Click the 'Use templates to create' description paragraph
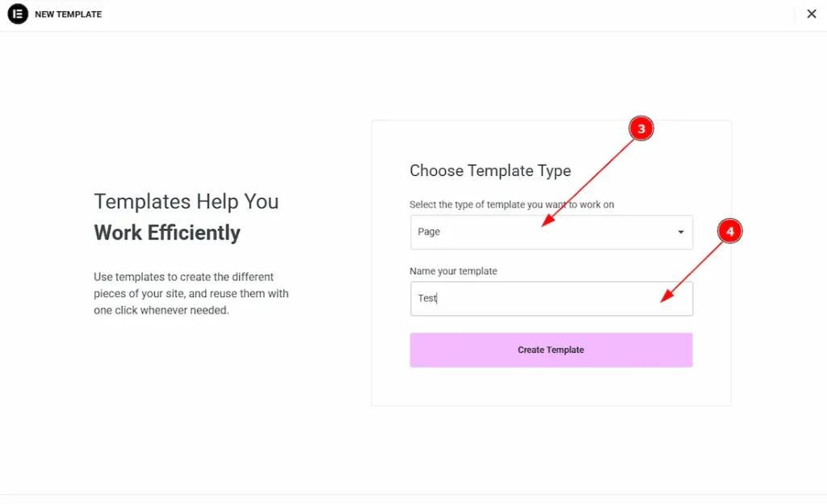Screen dimensions: 827x504 click(191, 293)
